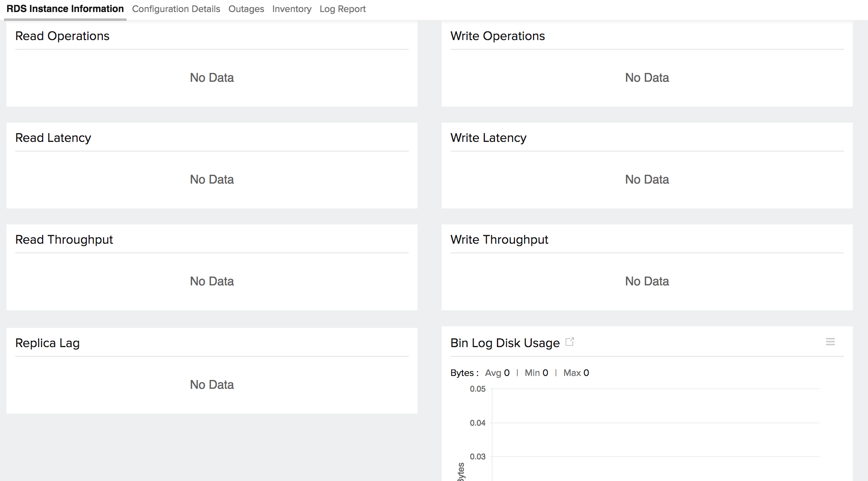Screen dimensions: 868x481
Task: Open the Bin Log chart hamburger menu
Action: pos(830,342)
